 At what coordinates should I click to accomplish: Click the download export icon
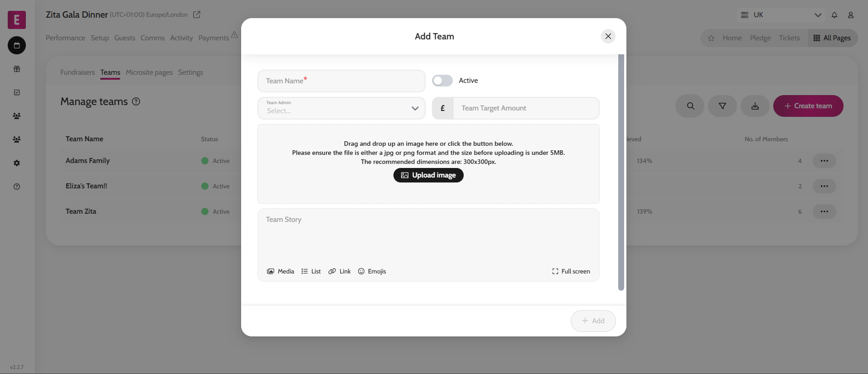(755, 106)
